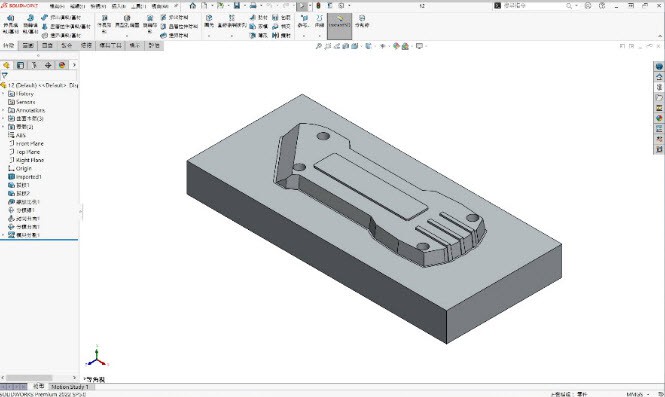Toggle the menu bar pin icon

(176, 6)
